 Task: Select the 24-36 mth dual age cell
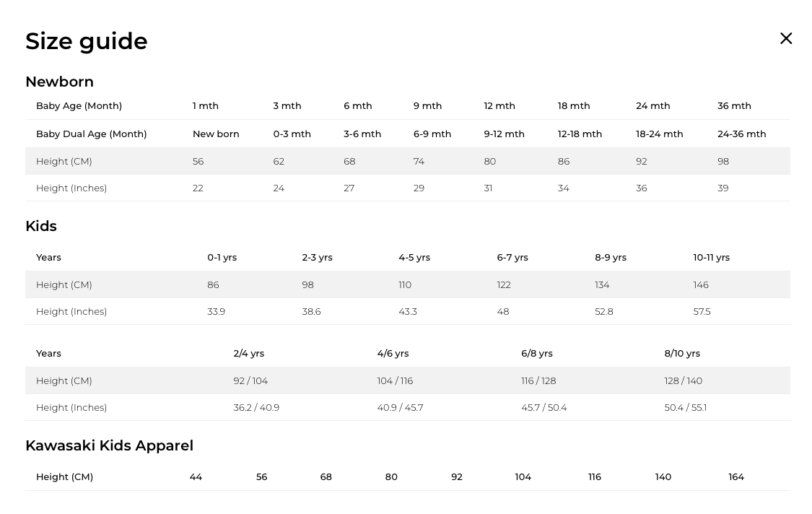[x=741, y=134]
